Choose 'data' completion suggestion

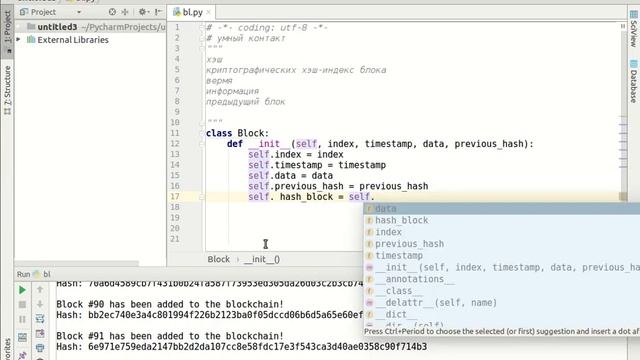coord(502,209)
